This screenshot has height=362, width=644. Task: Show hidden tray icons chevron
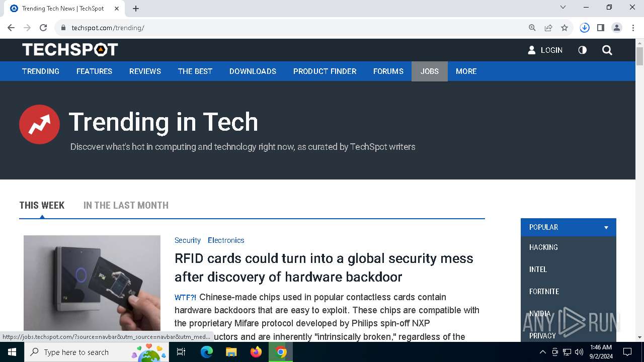click(542, 352)
